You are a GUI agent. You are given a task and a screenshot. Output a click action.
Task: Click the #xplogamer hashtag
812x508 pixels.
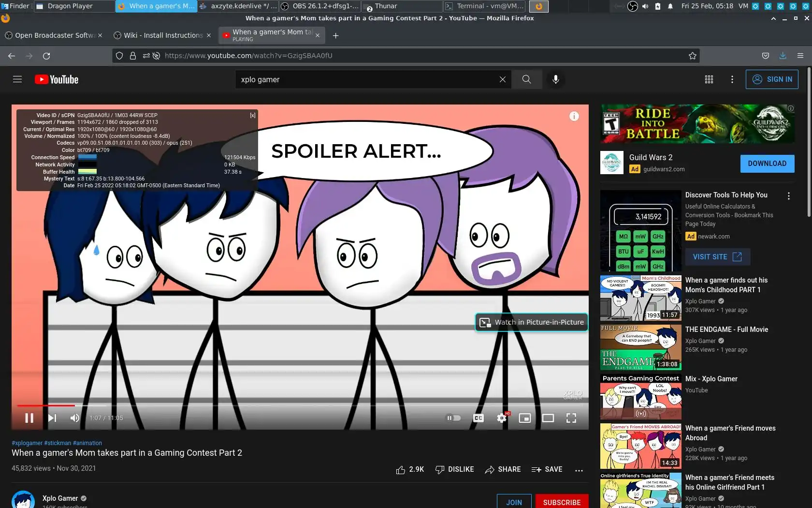27,443
